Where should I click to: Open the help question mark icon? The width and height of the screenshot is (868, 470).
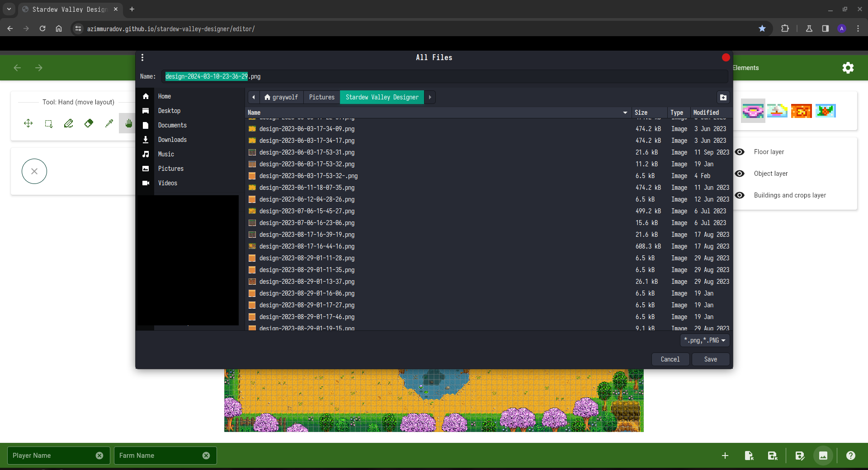pos(851,456)
